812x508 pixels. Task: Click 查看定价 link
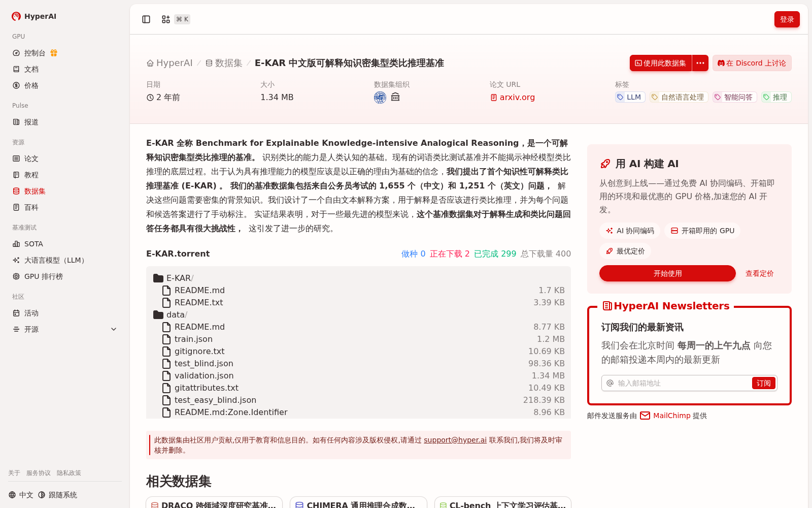coord(759,273)
